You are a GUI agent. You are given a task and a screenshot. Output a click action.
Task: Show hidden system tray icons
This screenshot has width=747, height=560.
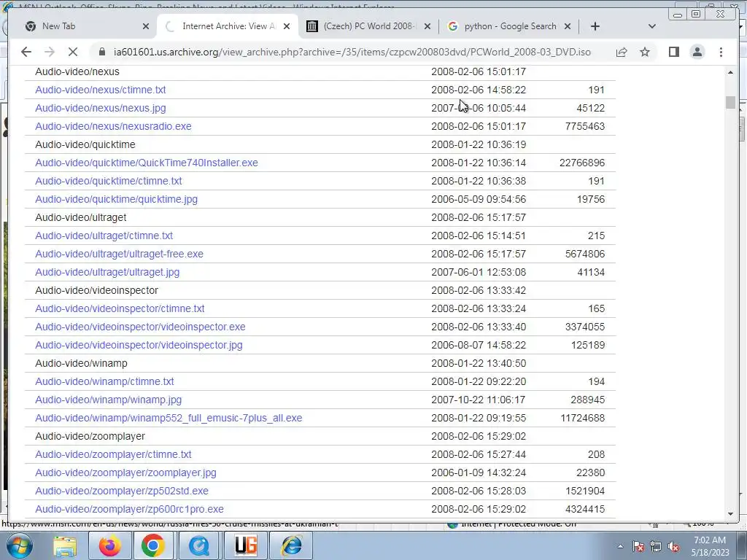[x=620, y=547]
